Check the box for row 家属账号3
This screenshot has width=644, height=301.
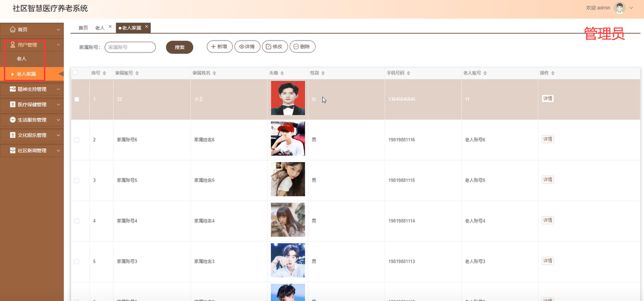coord(77,262)
